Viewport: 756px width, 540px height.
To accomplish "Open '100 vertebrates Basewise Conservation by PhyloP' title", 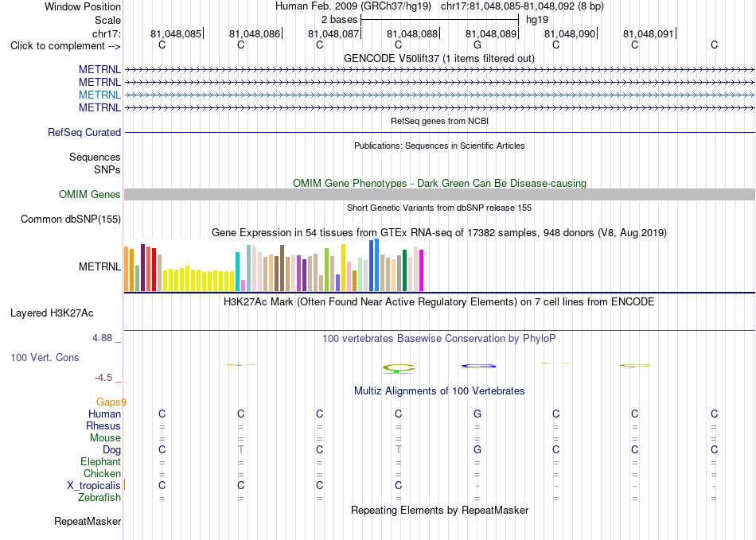I will 439,338.
